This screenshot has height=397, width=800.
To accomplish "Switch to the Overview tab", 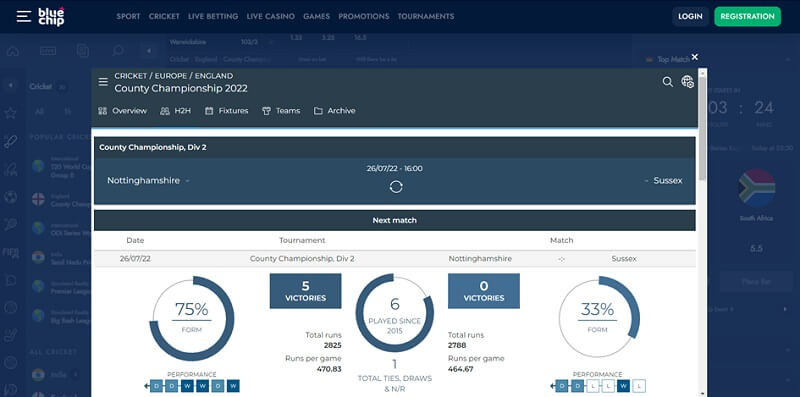I will [122, 111].
